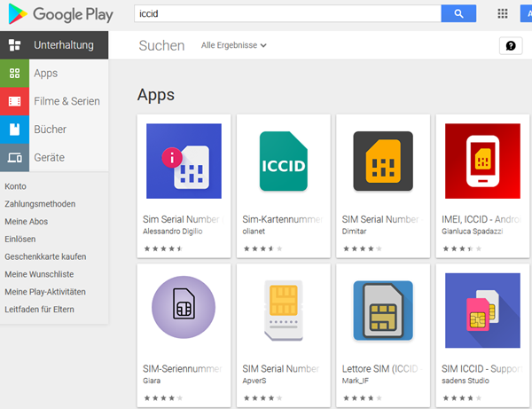Click the Apps section heading
Screen dimensions: 532x409
[156, 95]
